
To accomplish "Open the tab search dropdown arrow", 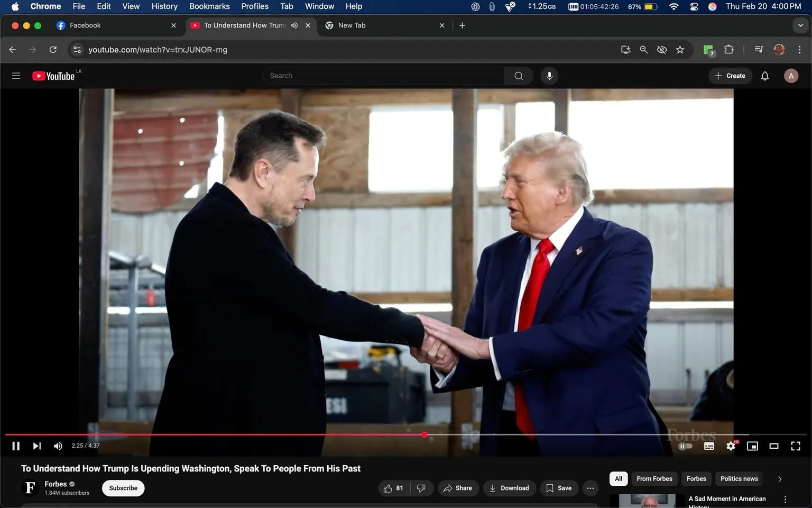I will [x=800, y=25].
